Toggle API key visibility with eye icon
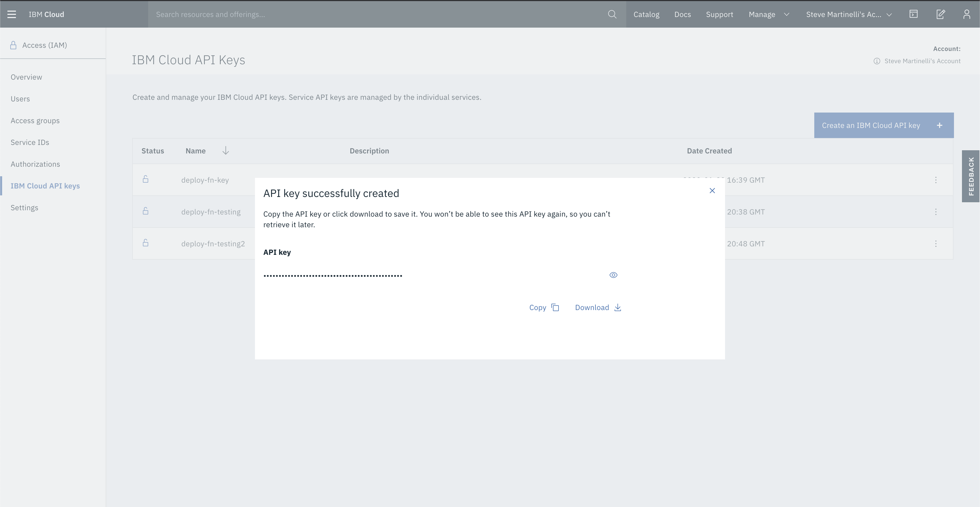Viewport: 980px width, 507px height. pos(613,275)
